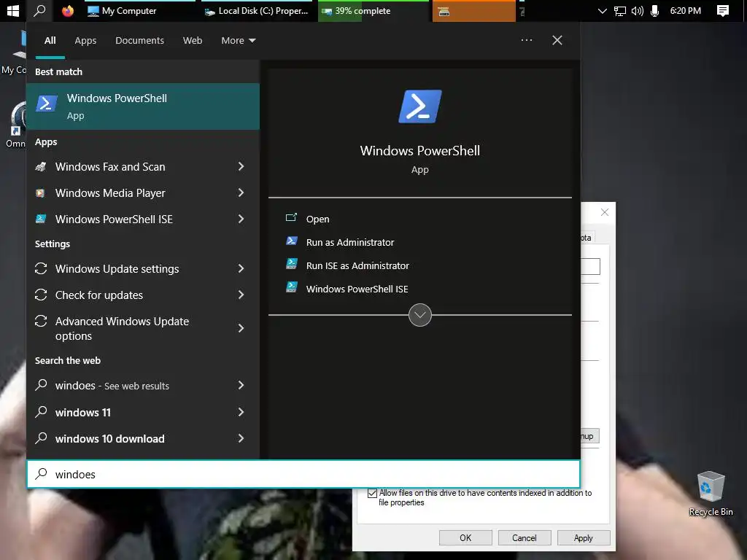This screenshot has width=747, height=560.
Task: Click OK in Properties dialog
Action: click(465, 537)
